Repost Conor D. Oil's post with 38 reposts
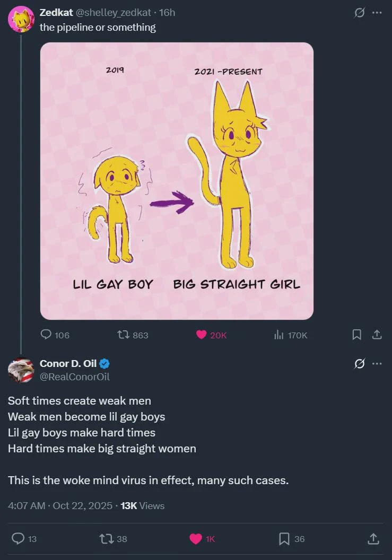Screen dimensions: 392x560 click(106, 539)
